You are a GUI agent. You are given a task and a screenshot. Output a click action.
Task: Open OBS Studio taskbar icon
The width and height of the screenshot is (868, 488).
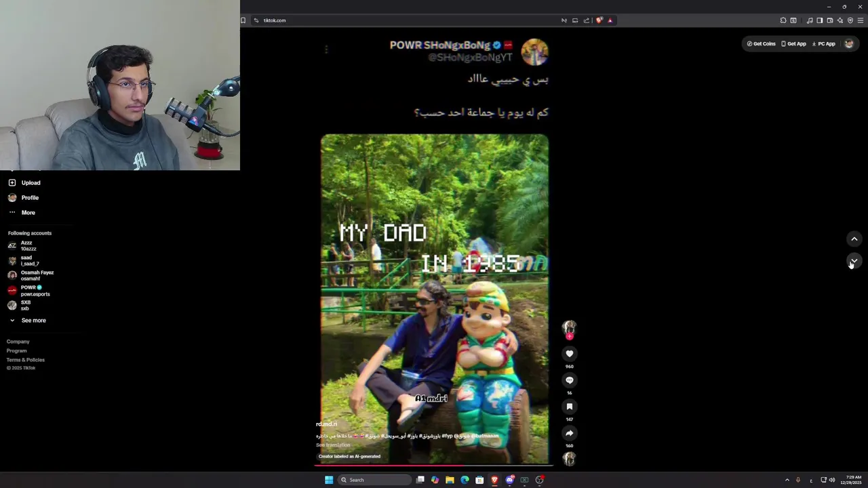pos(540,480)
